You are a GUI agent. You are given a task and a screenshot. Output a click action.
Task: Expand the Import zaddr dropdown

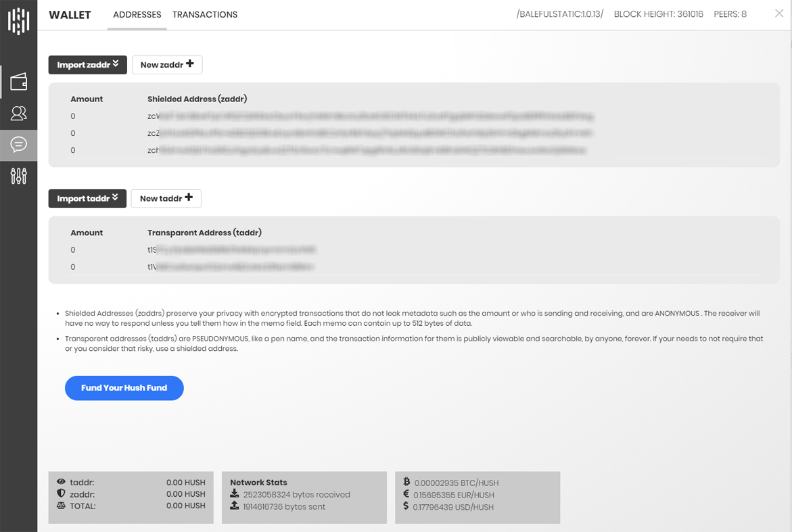[x=88, y=65]
